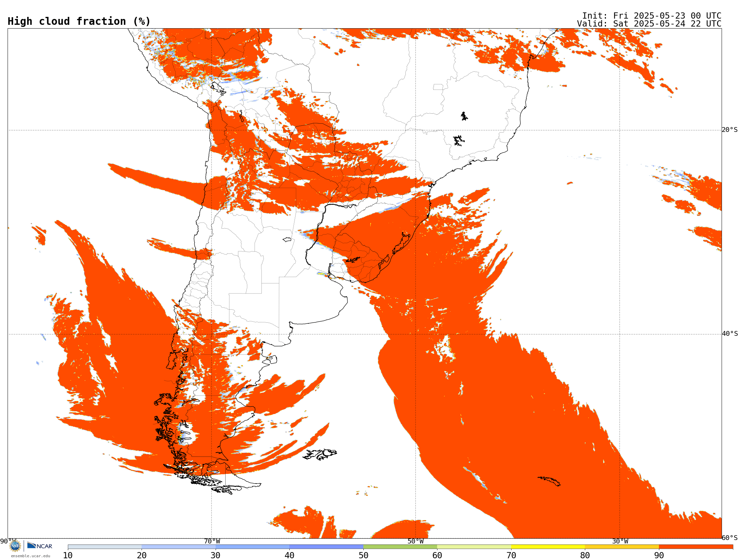Click the "High cloud fraction (%)" title

(x=79, y=21)
